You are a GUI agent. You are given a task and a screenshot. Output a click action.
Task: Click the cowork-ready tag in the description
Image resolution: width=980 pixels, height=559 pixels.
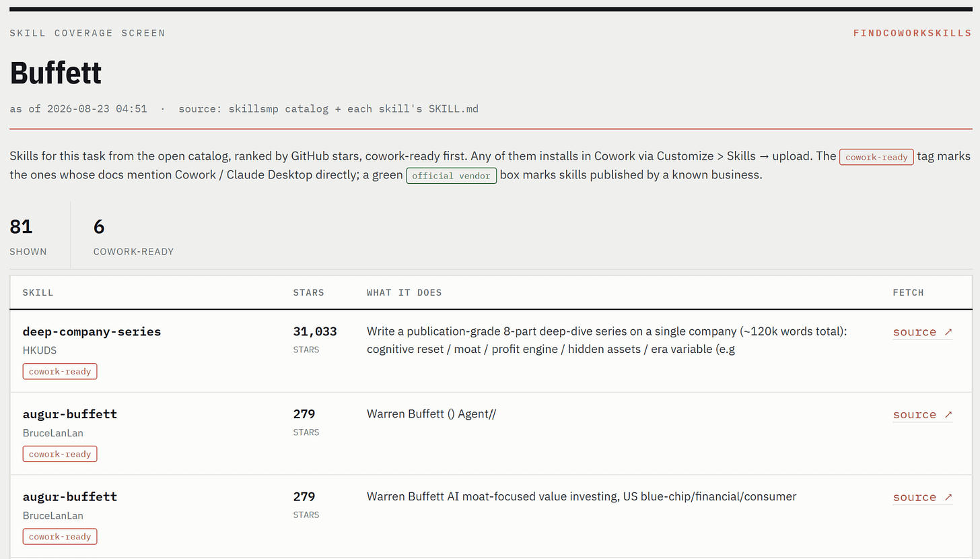876,157
